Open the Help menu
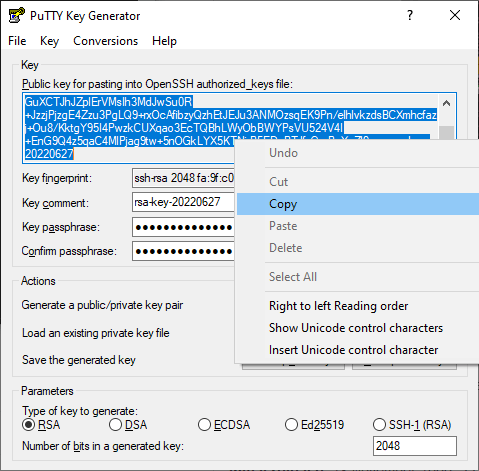The width and height of the screenshot is (479, 471). click(x=164, y=41)
